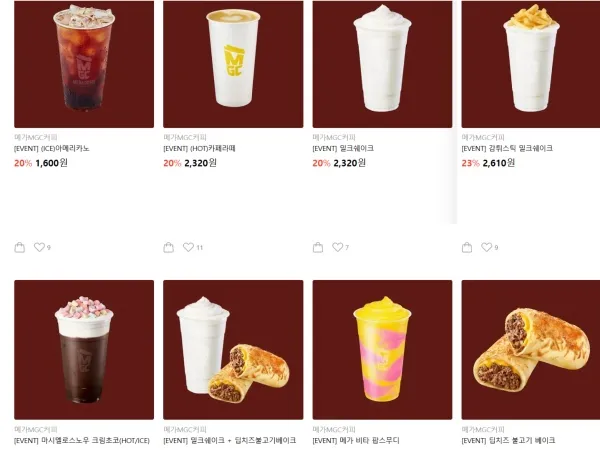Open Deep Cheese Bulgogi Bake image

[x=531, y=350]
